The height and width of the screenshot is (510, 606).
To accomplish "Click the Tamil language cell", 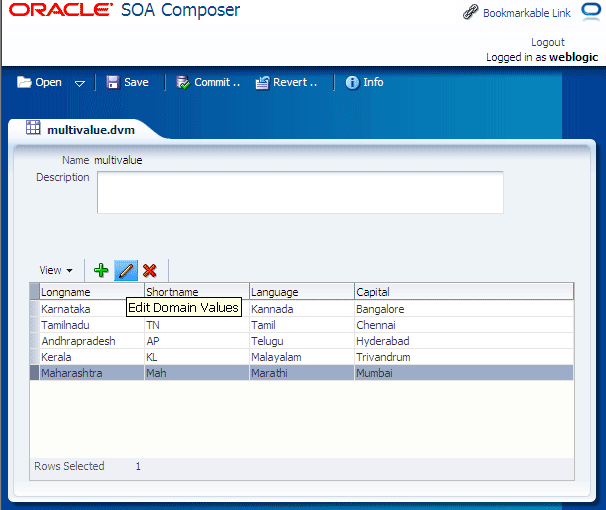I will 302,325.
